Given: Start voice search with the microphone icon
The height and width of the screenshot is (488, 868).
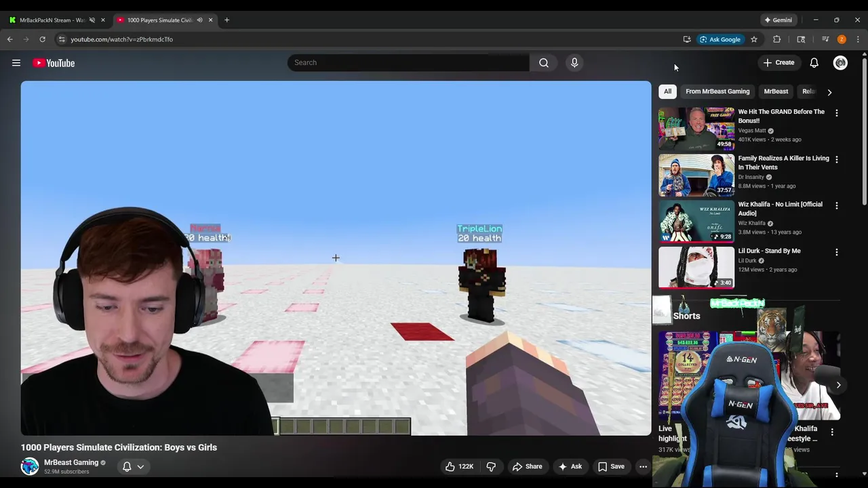Looking at the screenshot, I should (x=574, y=62).
